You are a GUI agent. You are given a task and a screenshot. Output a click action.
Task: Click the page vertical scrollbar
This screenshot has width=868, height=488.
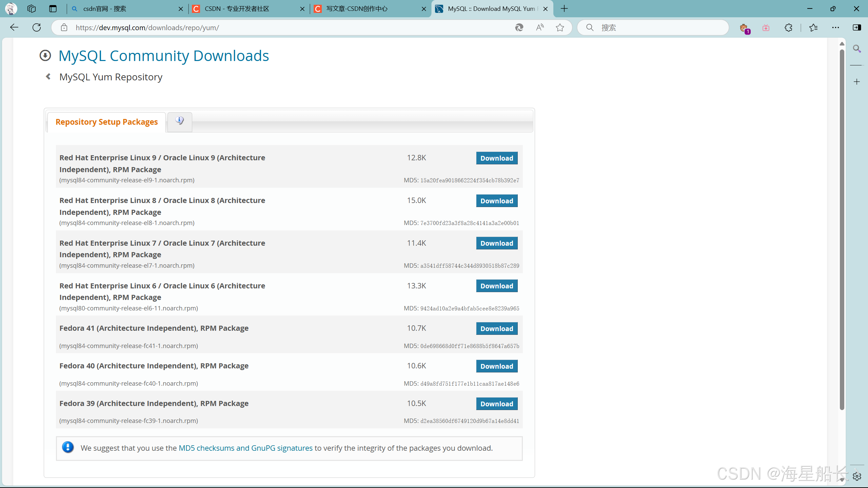click(x=842, y=230)
